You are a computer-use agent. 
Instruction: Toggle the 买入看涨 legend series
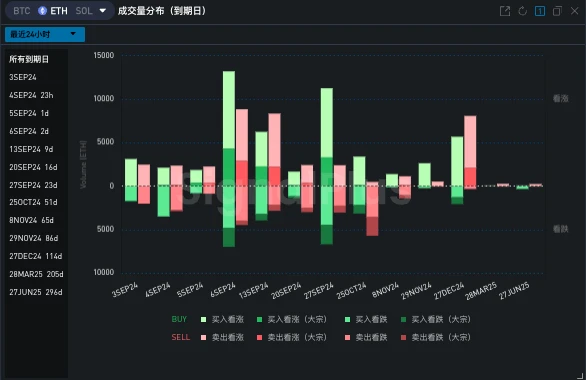(222, 319)
